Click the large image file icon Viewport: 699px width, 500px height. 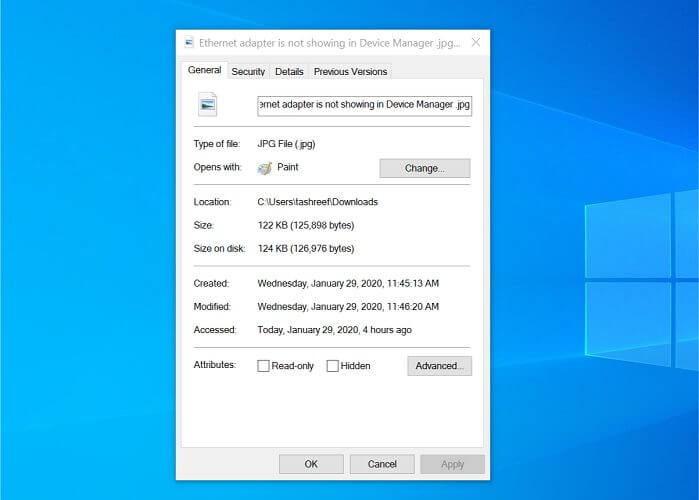207,104
